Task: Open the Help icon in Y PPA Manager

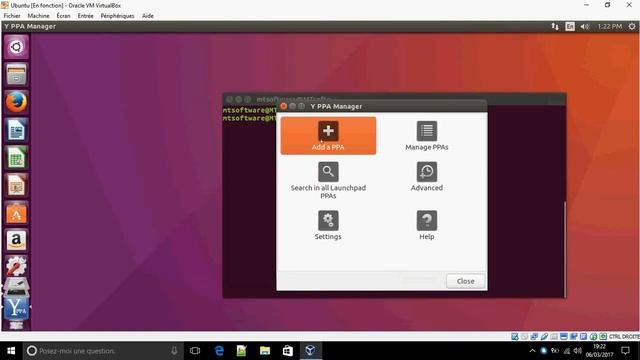Action: click(x=427, y=225)
